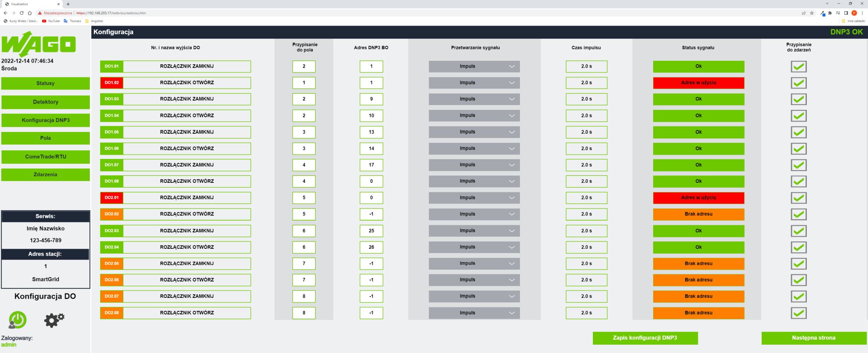Open the Inne zakładki folder

tap(853, 21)
